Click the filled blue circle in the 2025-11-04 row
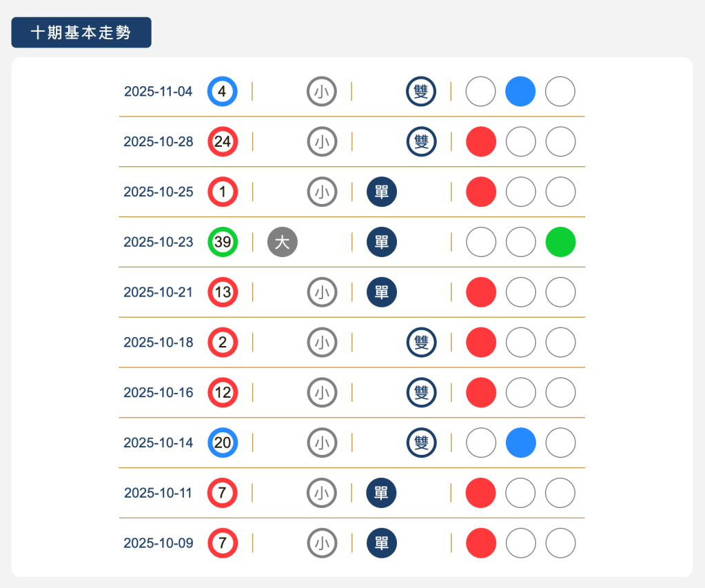Viewport: 705px width, 588px height. point(520,92)
